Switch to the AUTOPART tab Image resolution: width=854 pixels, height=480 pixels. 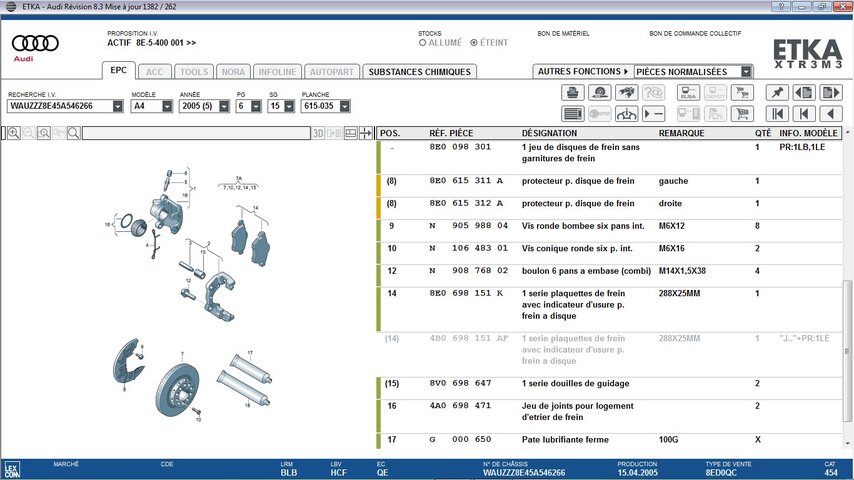pyautogui.click(x=332, y=71)
